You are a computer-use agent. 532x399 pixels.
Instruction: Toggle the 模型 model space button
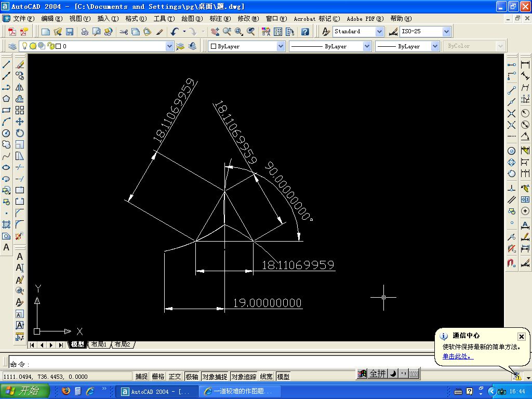283,377
